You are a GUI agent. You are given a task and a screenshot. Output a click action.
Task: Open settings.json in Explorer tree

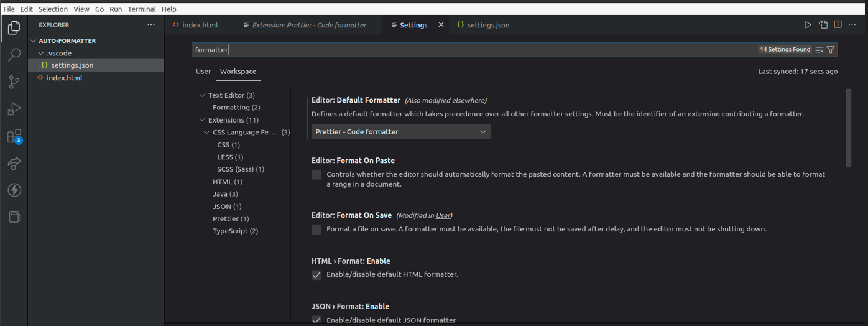[x=72, y=65]
